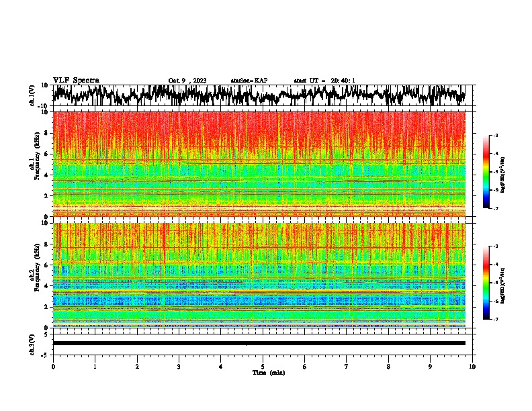This screenshot has height=411, width=532.
Task: Click time axis tick label "3"
Action: [x=179, y=367]
